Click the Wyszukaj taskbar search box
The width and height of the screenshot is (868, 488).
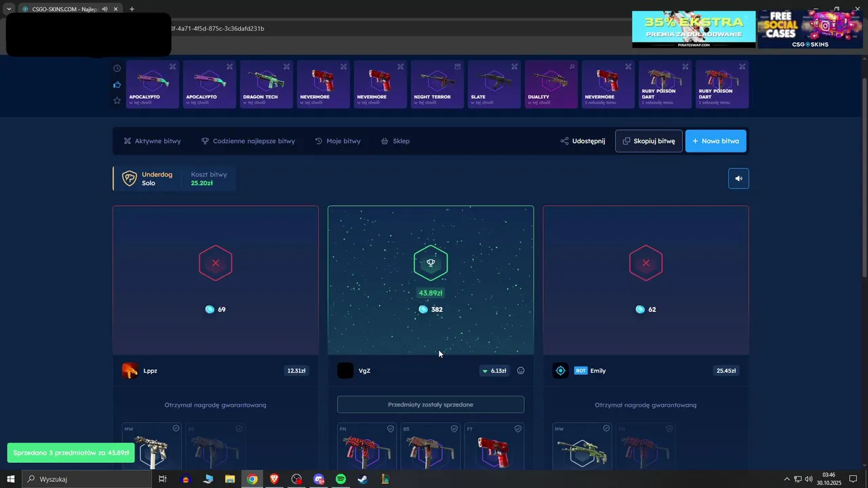pos(87,479)
